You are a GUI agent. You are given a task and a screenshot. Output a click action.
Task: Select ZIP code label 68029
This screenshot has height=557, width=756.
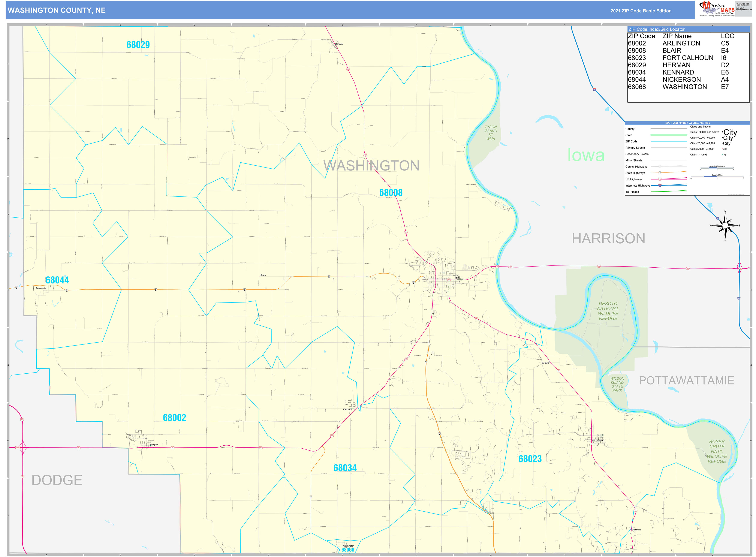[138, 45]
